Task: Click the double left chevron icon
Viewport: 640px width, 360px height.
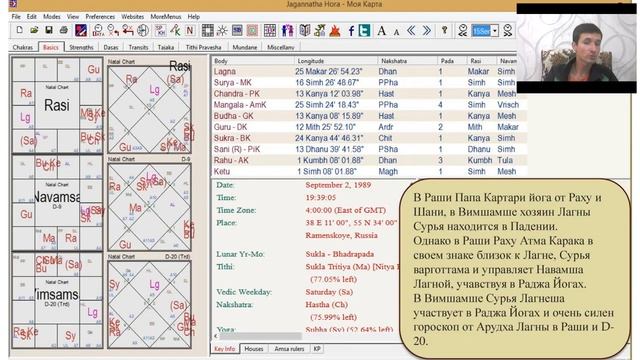Action: pos(411,31)
